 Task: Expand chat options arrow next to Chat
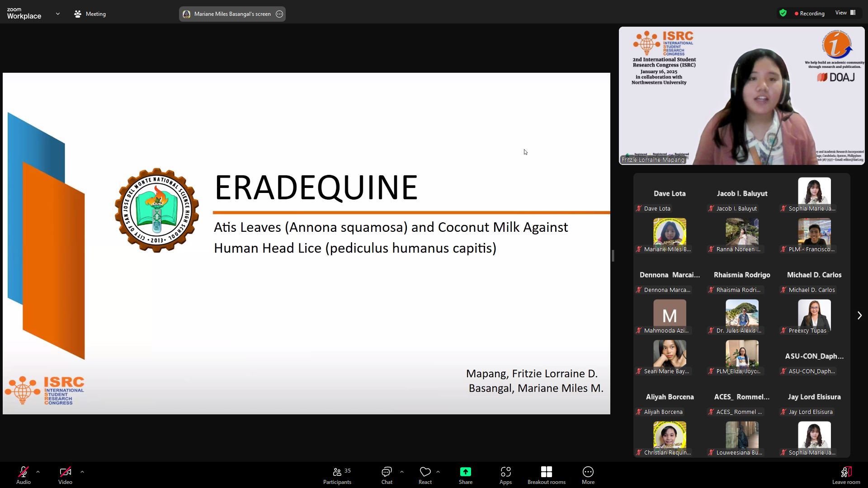tap(402, 472)
